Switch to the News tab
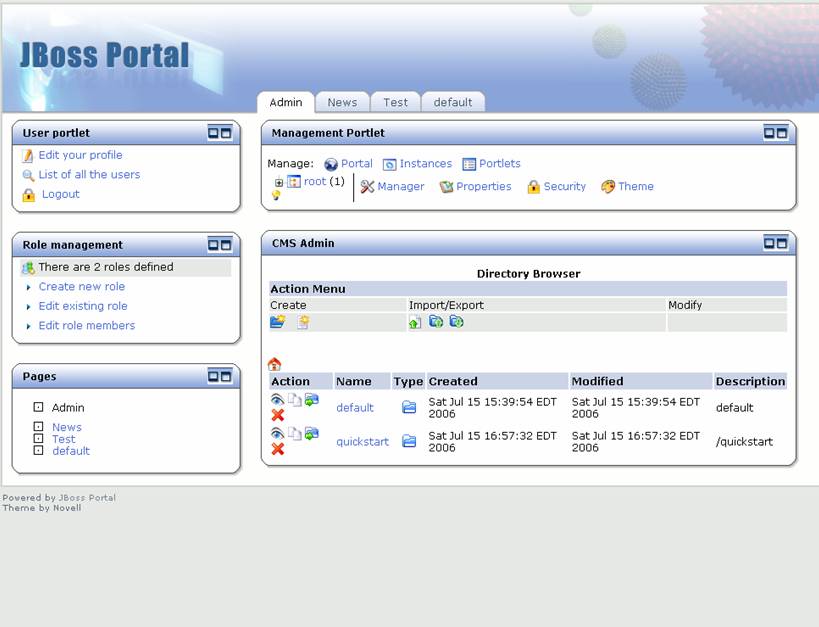 (x=342, y=102)
